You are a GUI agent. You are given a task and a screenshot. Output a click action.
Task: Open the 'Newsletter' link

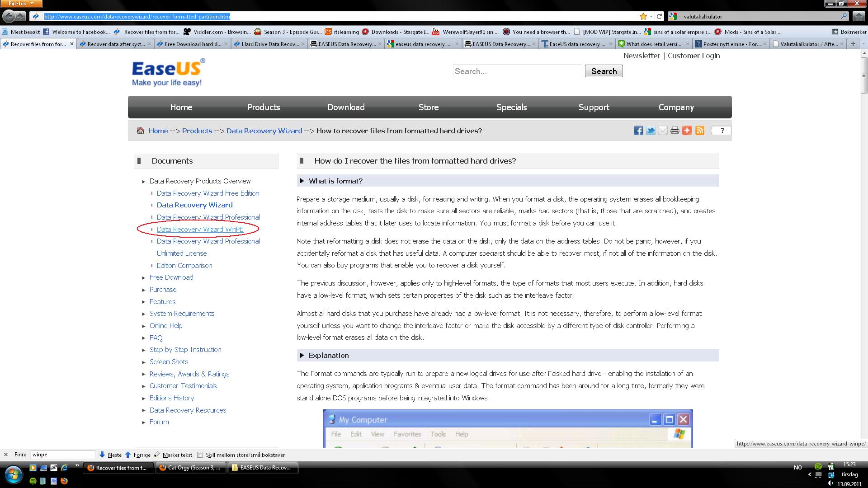tap(642, 56)
